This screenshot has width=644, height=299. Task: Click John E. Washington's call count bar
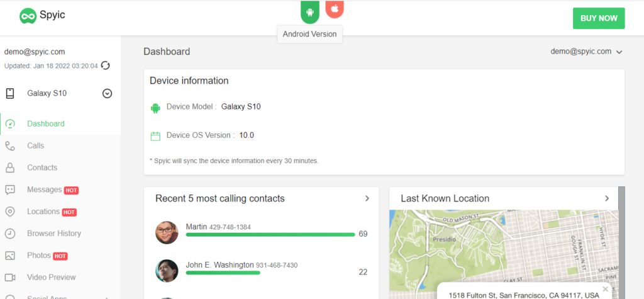point(223,273)
